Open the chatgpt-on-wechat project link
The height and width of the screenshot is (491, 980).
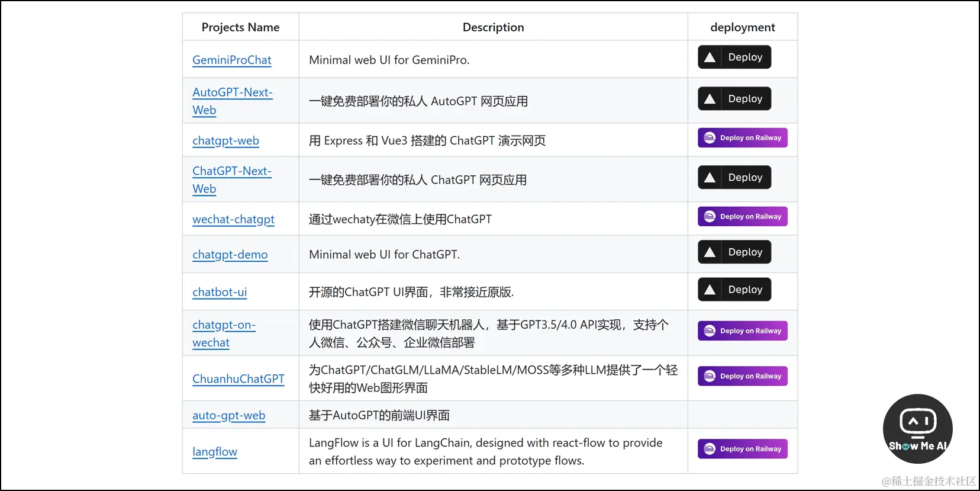point(224,333)
